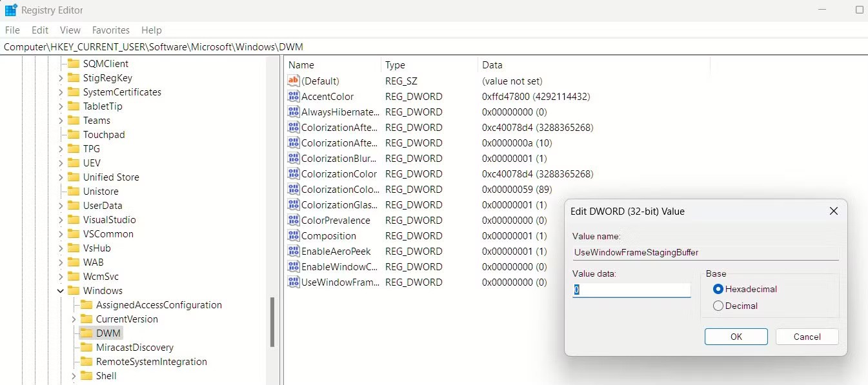The image size is (868, 385).
Task: Click the Touchpad folder icon
Action: [x=74, y=135]
